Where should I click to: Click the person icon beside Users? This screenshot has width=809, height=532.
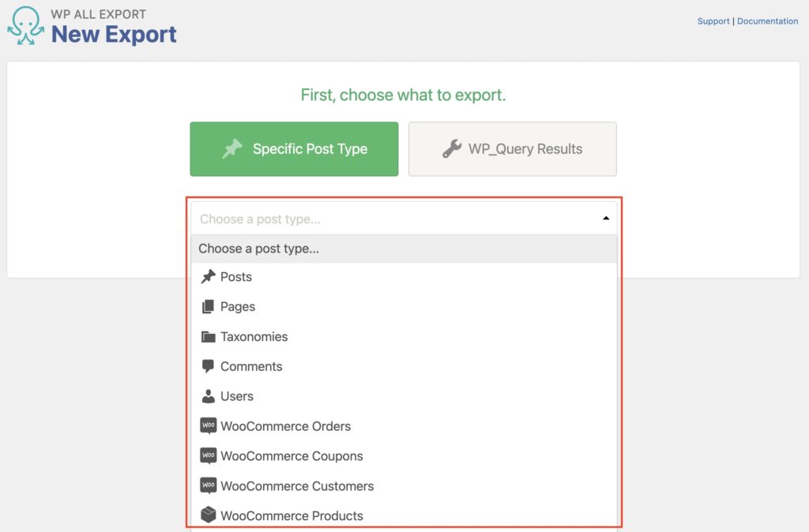click(x=209, y=395)
